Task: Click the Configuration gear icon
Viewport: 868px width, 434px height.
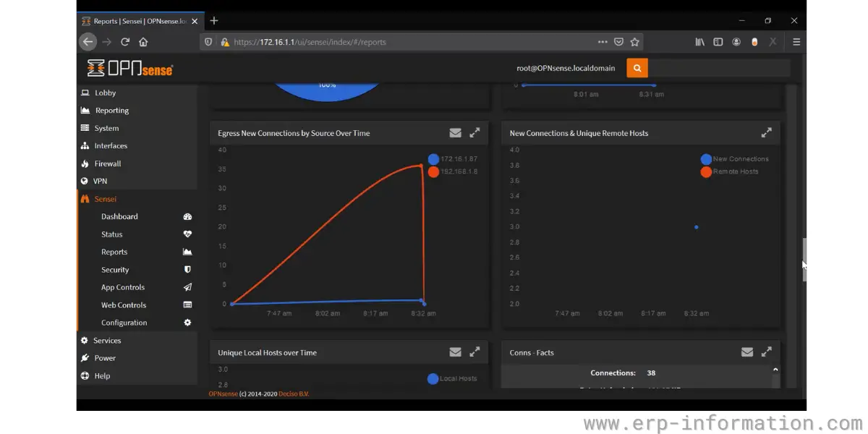Action: click(187, 323)
